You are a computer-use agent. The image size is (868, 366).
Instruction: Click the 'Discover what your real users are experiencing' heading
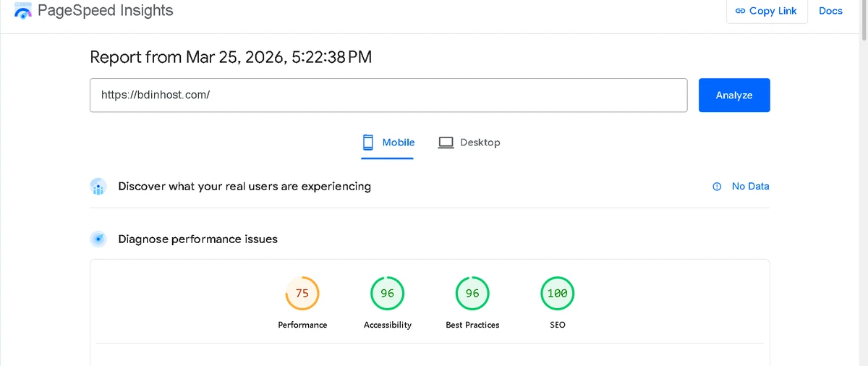click(x=244, y=187)
